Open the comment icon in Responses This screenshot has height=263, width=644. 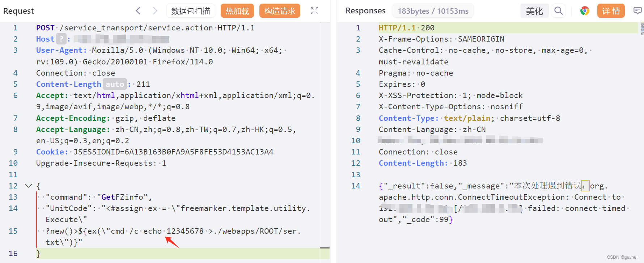pyautogui.click(x=637, y=11)
